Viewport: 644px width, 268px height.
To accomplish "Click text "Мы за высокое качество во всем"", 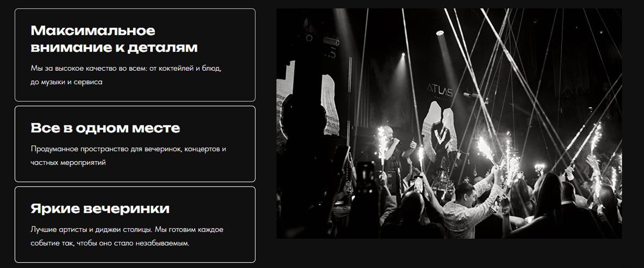I will [x=84, y=69].
